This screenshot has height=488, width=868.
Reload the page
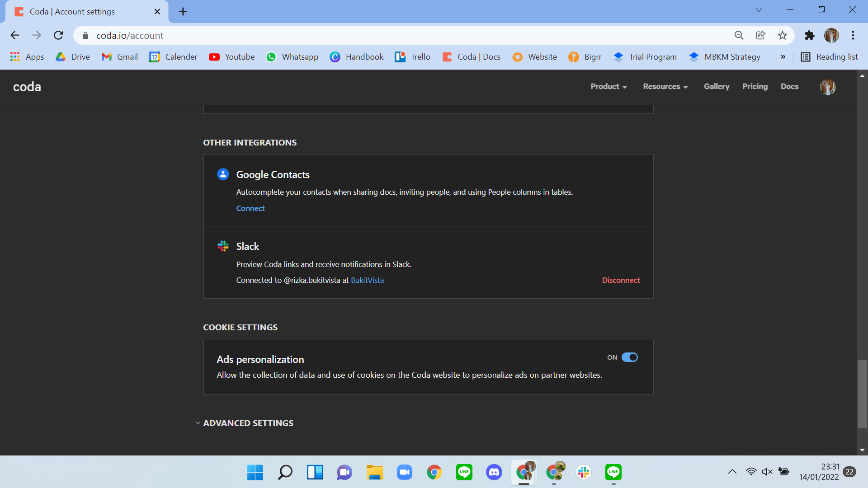pyautogui.click(x=58, y=35)
